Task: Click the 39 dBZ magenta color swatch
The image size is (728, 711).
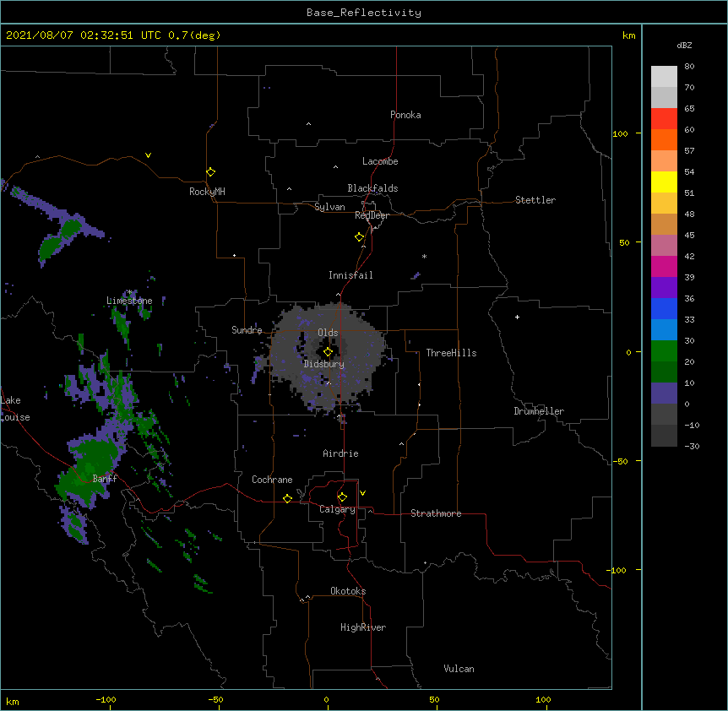Action: point(664,266)
